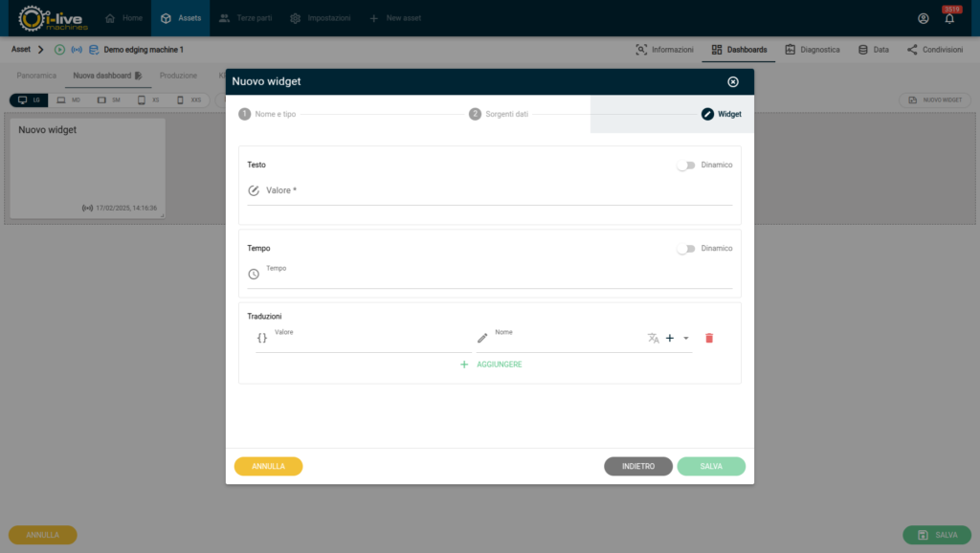The width and height of the screenshot is (980, 553).
Task: Enable the Dinamico toggle for Testo
Action: click(x=685, y=166)
